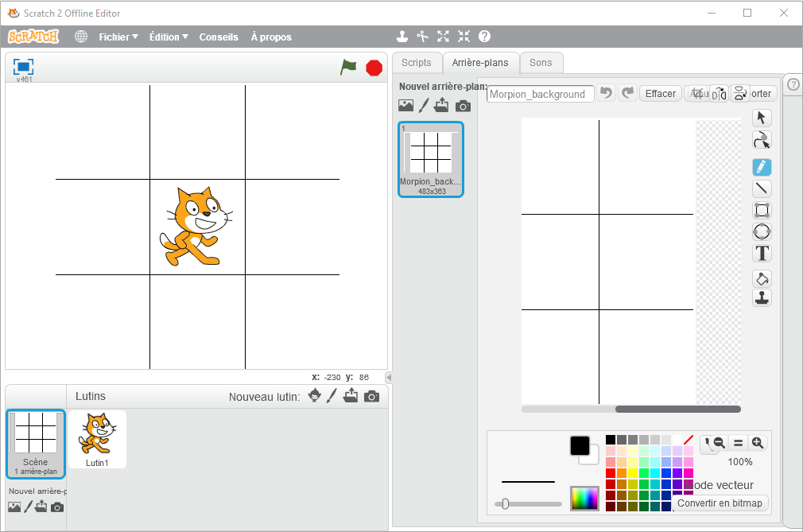803x532 pixels.
Task: Choose the Text tool
Action: [762, 254]
